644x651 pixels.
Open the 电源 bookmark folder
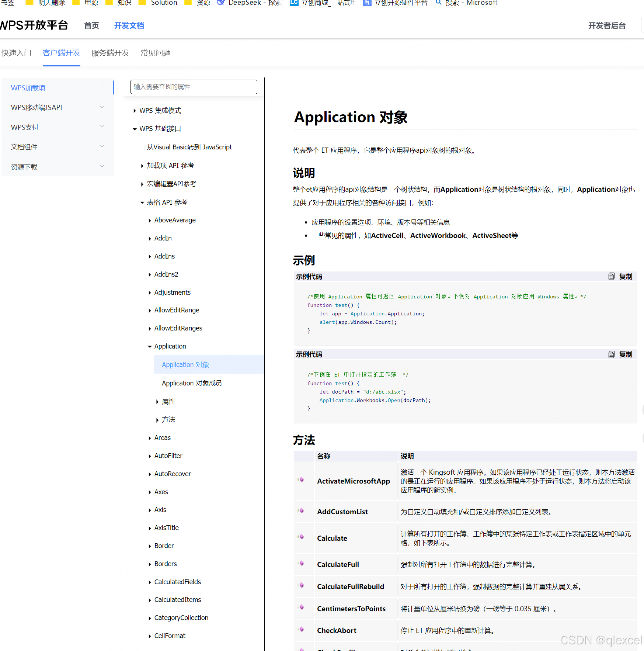(85, 3)
